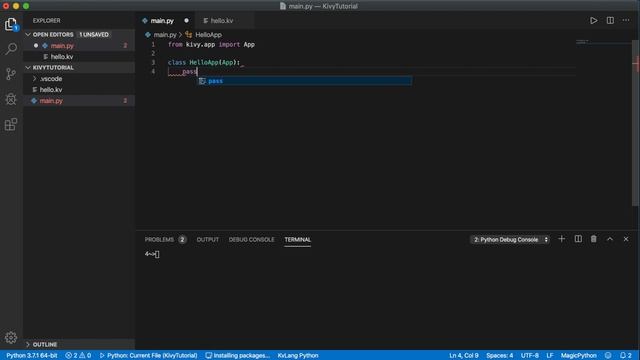The height and width of the screenshot is (360, 640).
Task: Accept the pass autocomplete suggestion
Action: (304, 81)
